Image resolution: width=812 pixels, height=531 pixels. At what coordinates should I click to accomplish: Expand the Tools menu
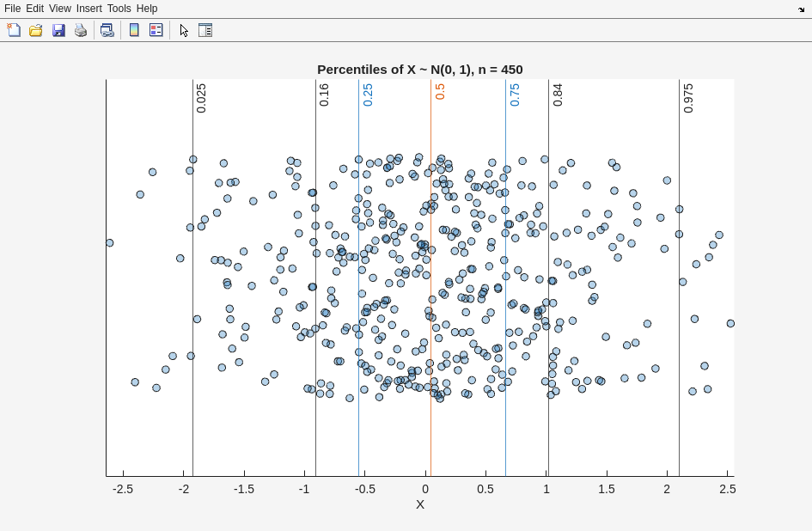pos(119,9)
